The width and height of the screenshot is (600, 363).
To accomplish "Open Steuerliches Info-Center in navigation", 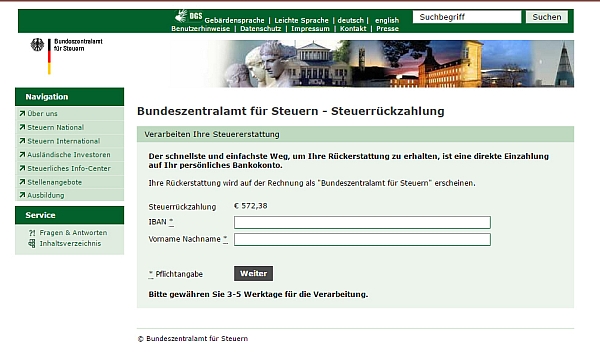I will tap(69, 168).
